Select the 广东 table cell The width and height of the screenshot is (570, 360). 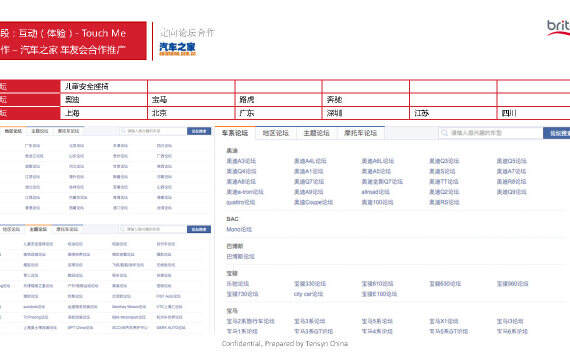click(278, 113)
